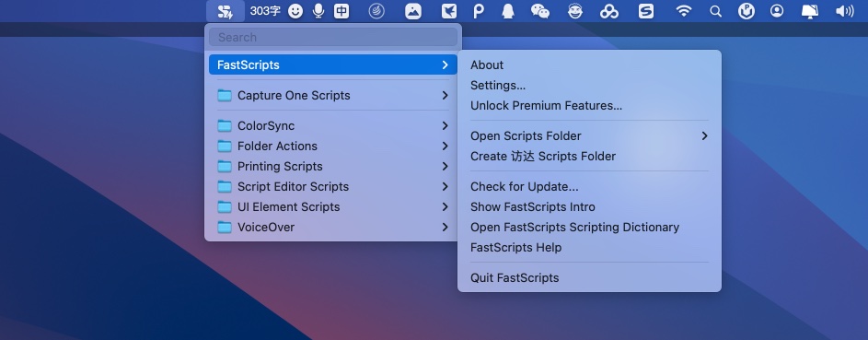This screenshot has width=868, height=340.
Task: Open the Wi-Fi status menu
Action: coord(684,11)
